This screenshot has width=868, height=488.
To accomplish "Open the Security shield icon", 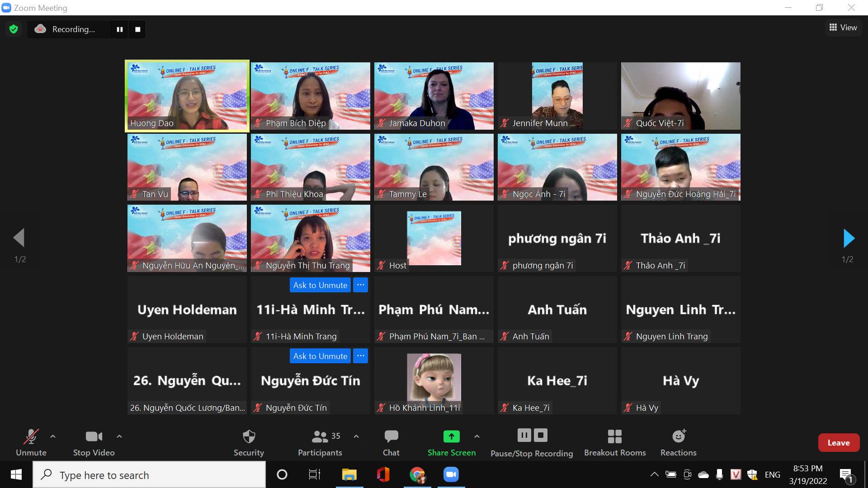I will [x=249, y=436].
